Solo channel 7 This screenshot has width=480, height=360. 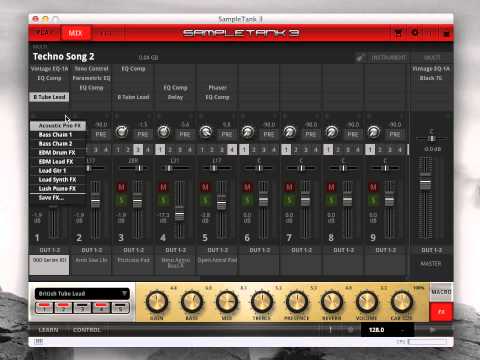(x=289, y=200)
